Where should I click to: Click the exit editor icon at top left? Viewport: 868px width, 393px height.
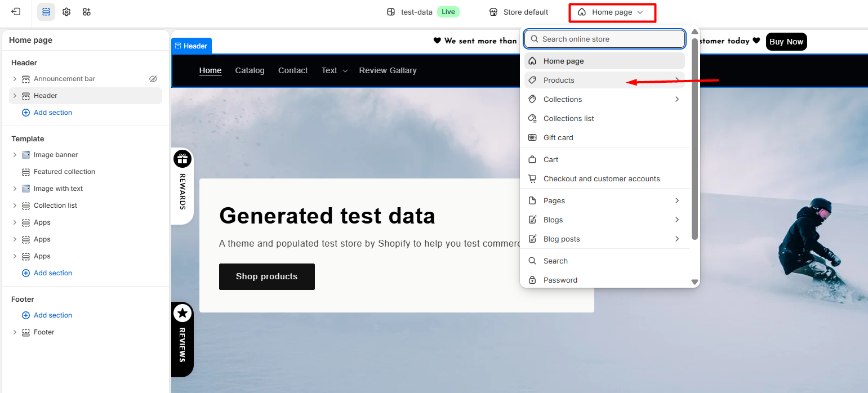click(16, 12)
